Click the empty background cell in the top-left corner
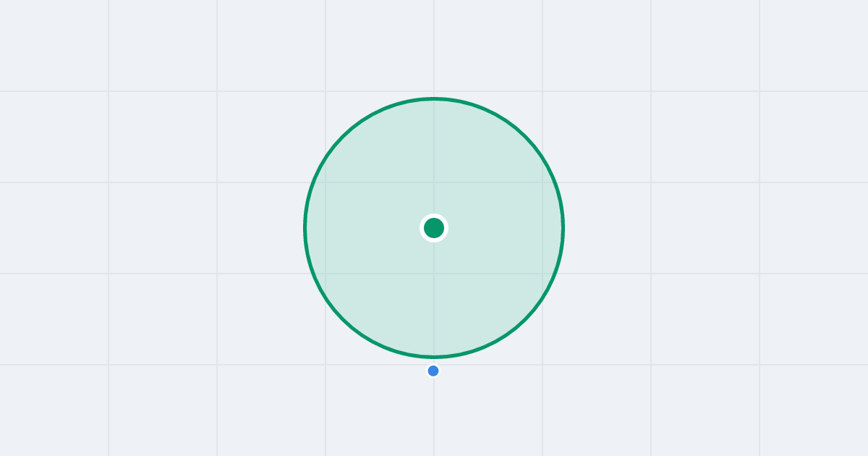Screen dimensions: 868x456 pos(54,46)
